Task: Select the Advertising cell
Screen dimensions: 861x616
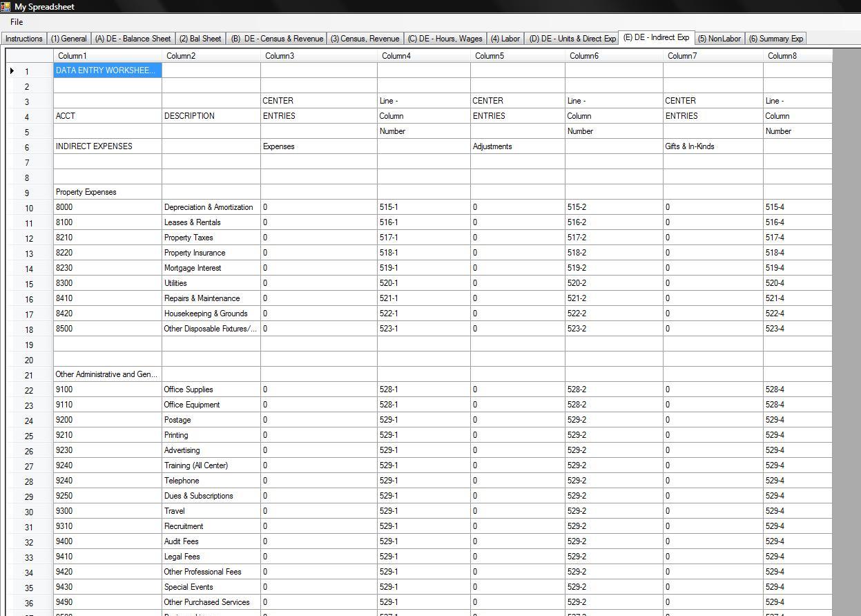Action: pyautogui.click(x=211, y=450)
